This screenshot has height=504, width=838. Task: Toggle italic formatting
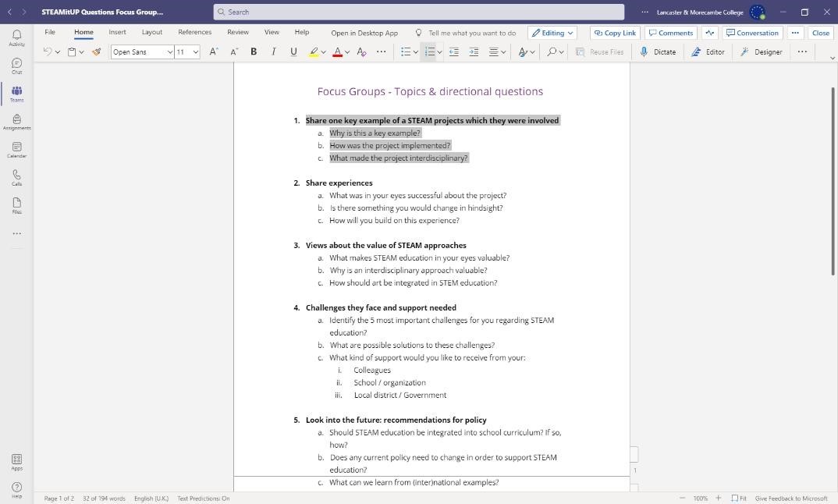click(x=273, y=52)
